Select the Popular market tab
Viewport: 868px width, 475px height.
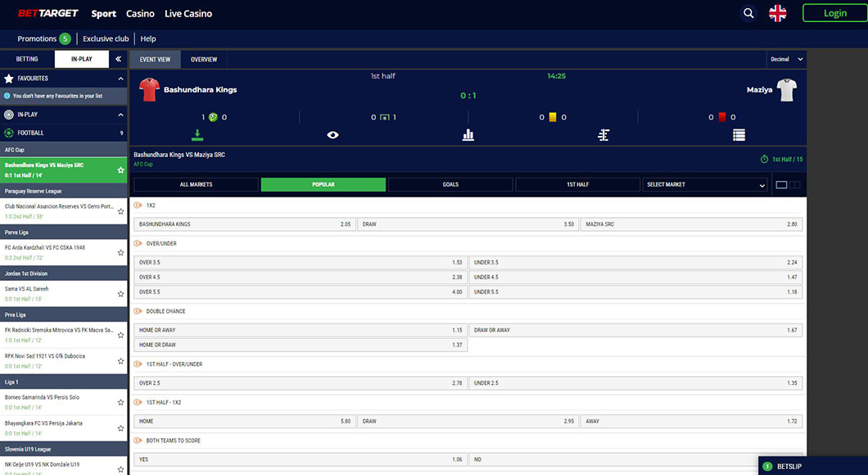(323, 185)
